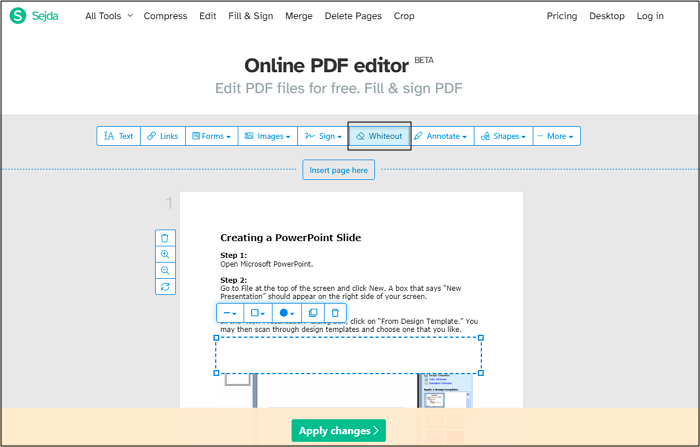Click the 'Step 1:' text
Screen dimensions: 700x447
(x=233, y=255)
